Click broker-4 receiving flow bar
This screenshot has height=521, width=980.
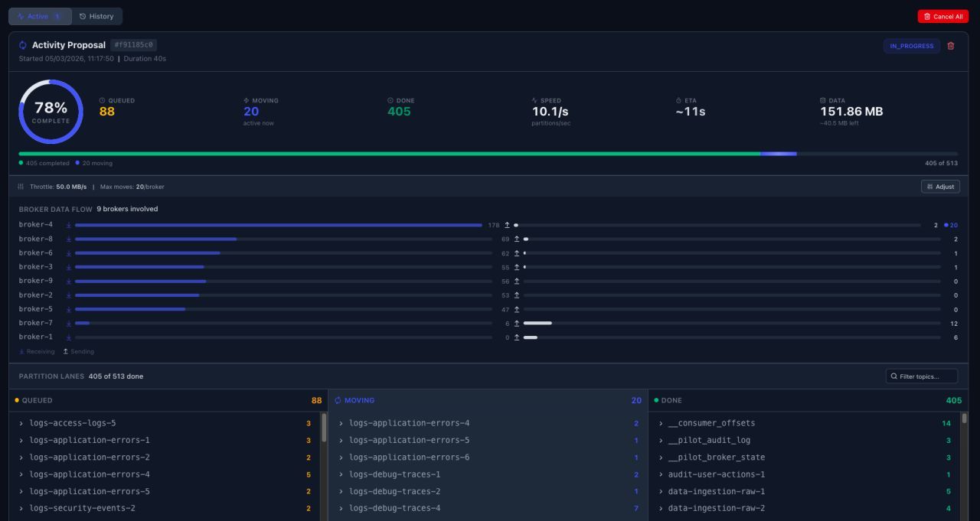(279, 225)
